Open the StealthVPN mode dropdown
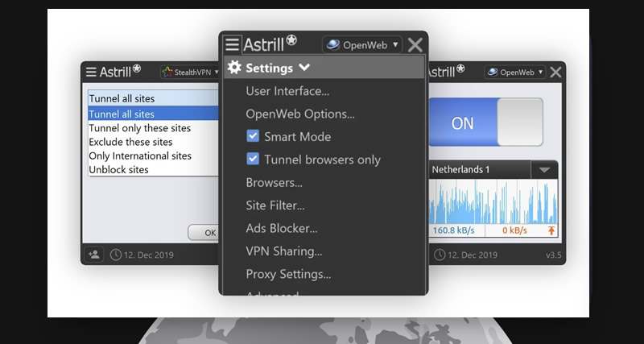644x344 pixels. (x=191, y=73)
